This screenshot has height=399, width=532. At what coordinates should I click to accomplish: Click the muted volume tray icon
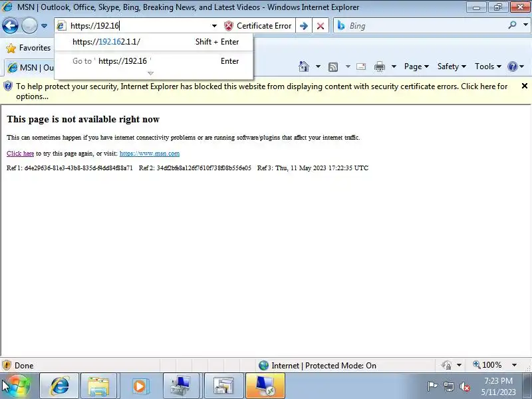coord(464,386)
